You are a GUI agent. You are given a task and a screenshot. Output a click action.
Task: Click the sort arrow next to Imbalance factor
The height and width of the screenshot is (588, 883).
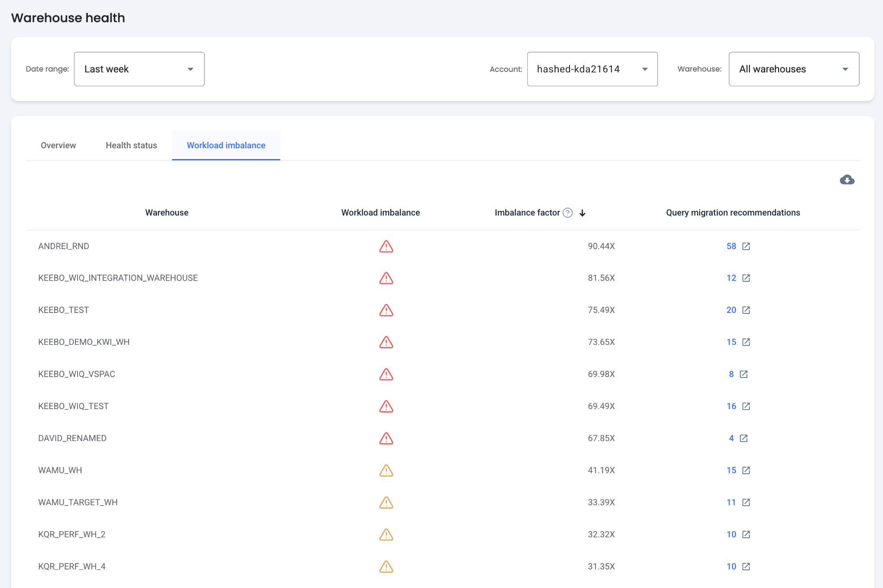pos(582,213)
